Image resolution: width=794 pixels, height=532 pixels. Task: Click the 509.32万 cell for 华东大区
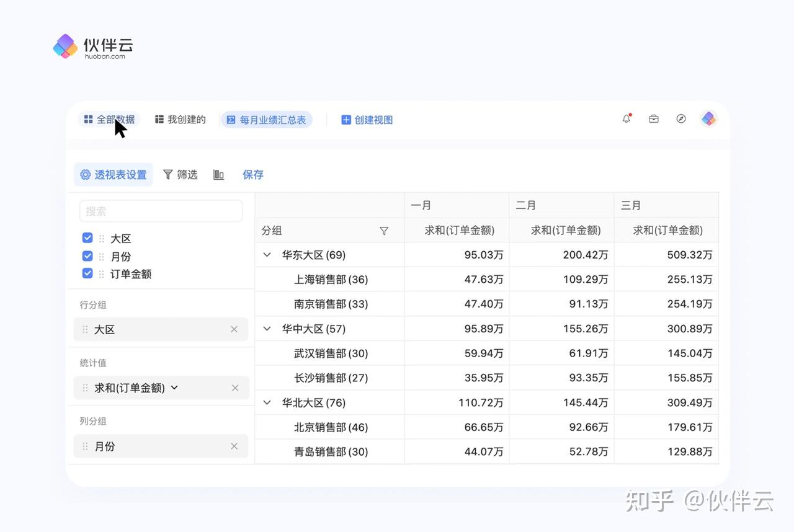coord(666,255)
